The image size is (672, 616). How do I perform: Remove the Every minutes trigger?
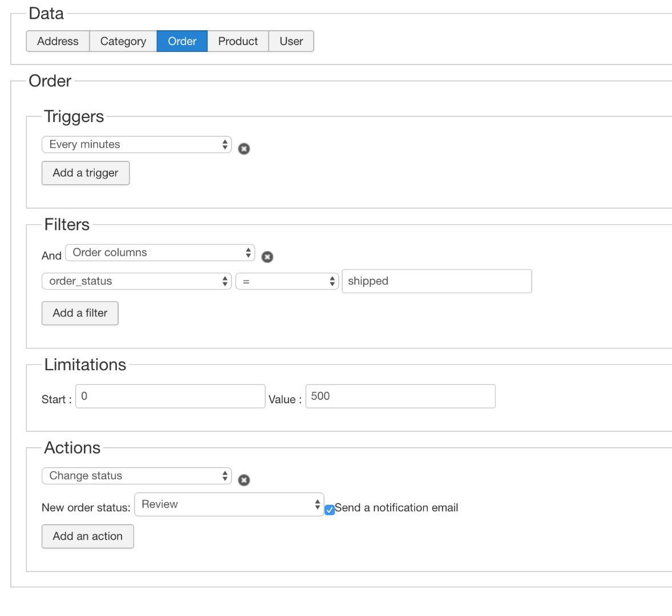pos(244,149)
